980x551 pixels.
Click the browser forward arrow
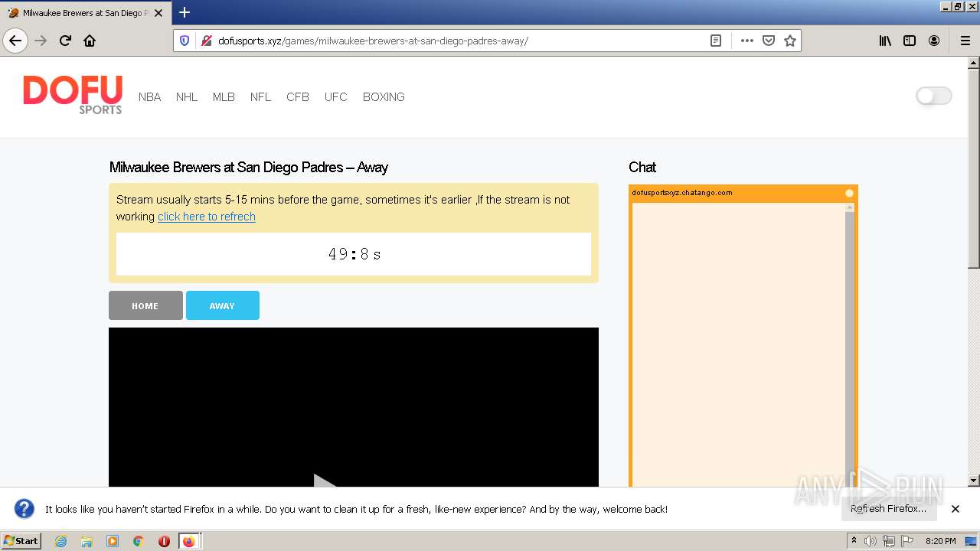point(41,41)
